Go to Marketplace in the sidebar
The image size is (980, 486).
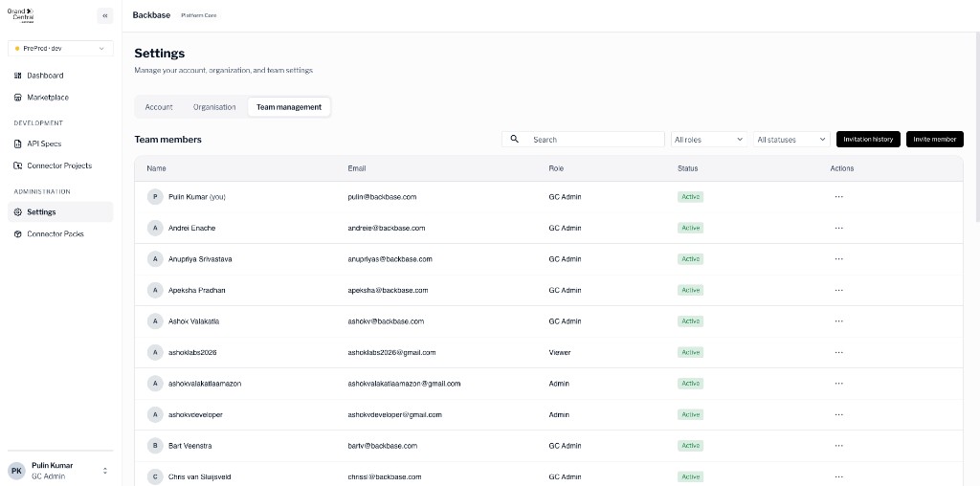tap(60, 98)
